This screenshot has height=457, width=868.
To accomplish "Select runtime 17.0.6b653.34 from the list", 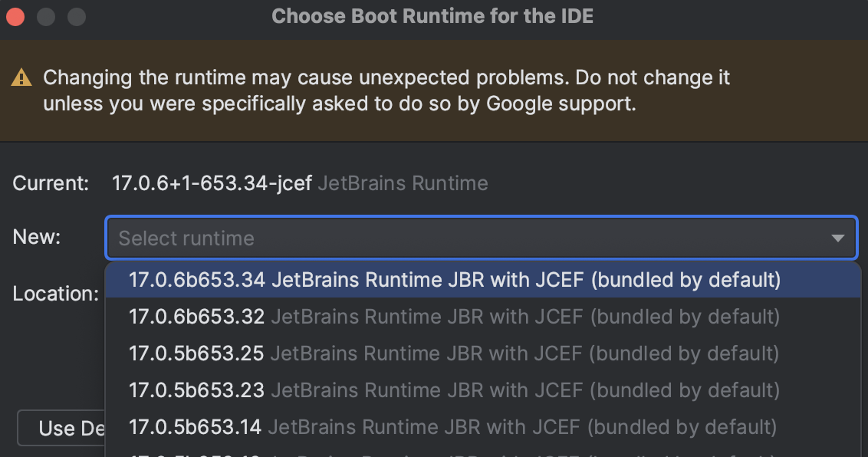I will click(483, 280).
